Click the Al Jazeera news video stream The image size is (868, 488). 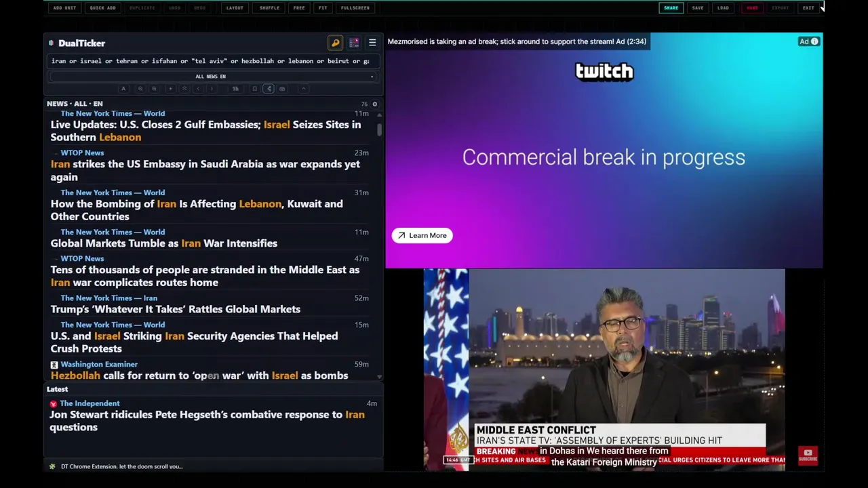click(x=604, y=369)
